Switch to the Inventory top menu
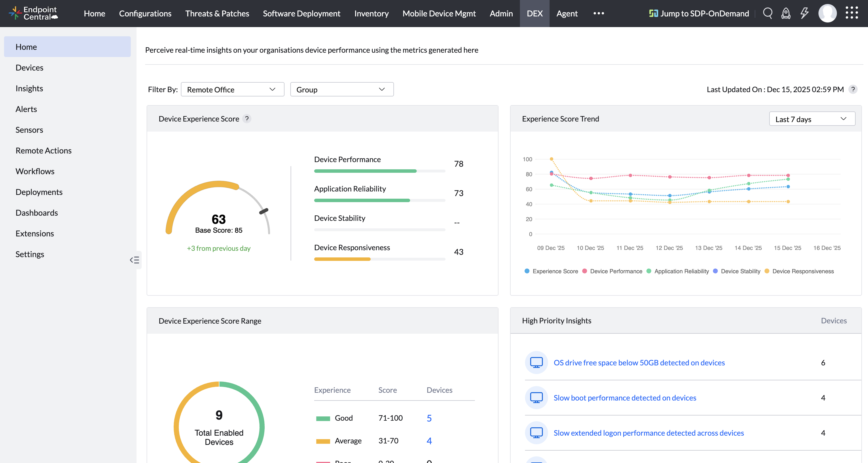This screenshot has width=868, height=463. point(371,14)
